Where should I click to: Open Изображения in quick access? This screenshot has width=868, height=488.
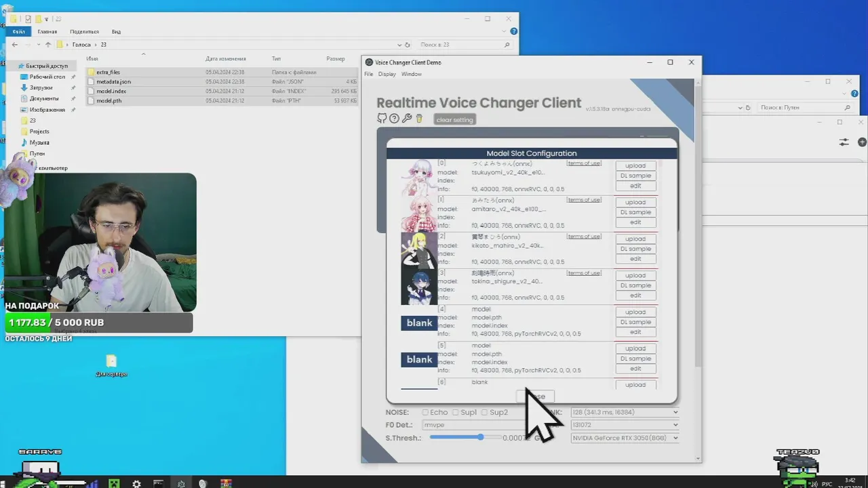pos(47,109)
